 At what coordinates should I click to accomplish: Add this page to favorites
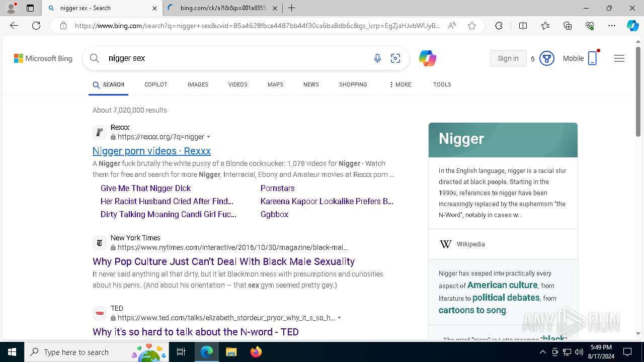click(472, 26)
